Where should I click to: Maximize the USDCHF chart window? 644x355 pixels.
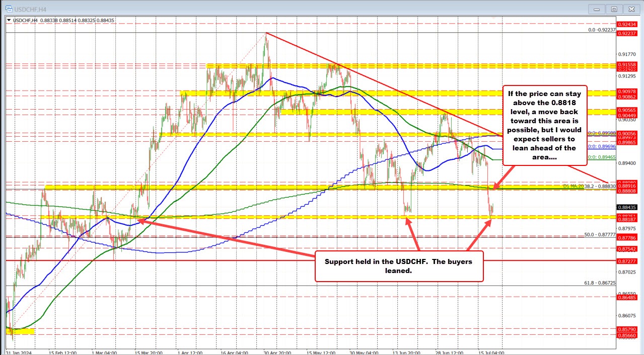point(614,9)
